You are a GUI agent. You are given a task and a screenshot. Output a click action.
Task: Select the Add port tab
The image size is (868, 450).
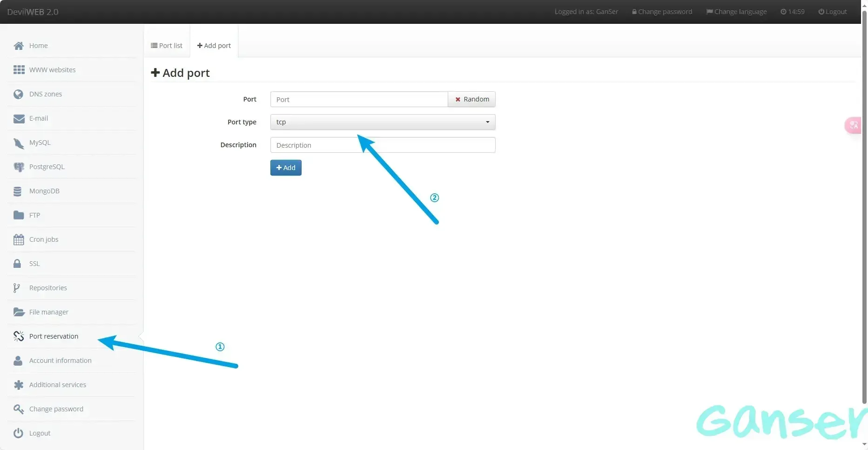(214, 46)
